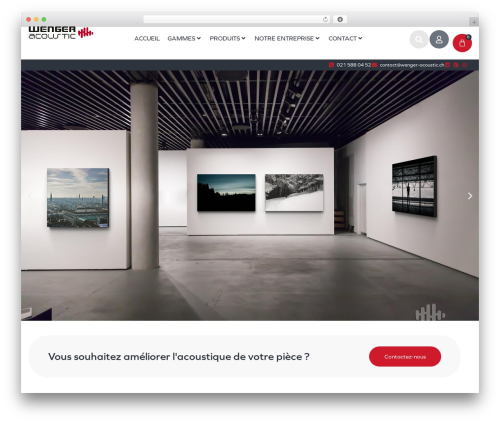
Task: Click the cityscape panel picture on left wall
Action: pyautogui.click(x=78, y=198)
